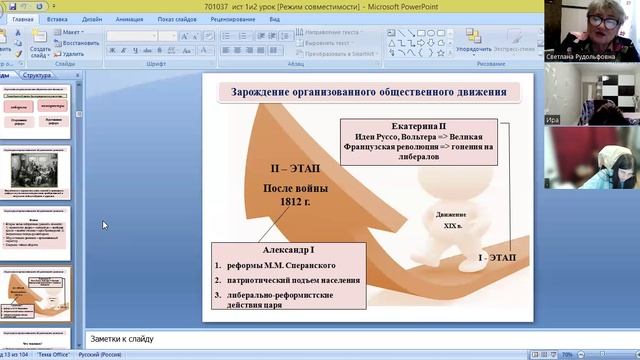Click the increase list level icon
Screen dimensions: 640x360
coord(272,36)
